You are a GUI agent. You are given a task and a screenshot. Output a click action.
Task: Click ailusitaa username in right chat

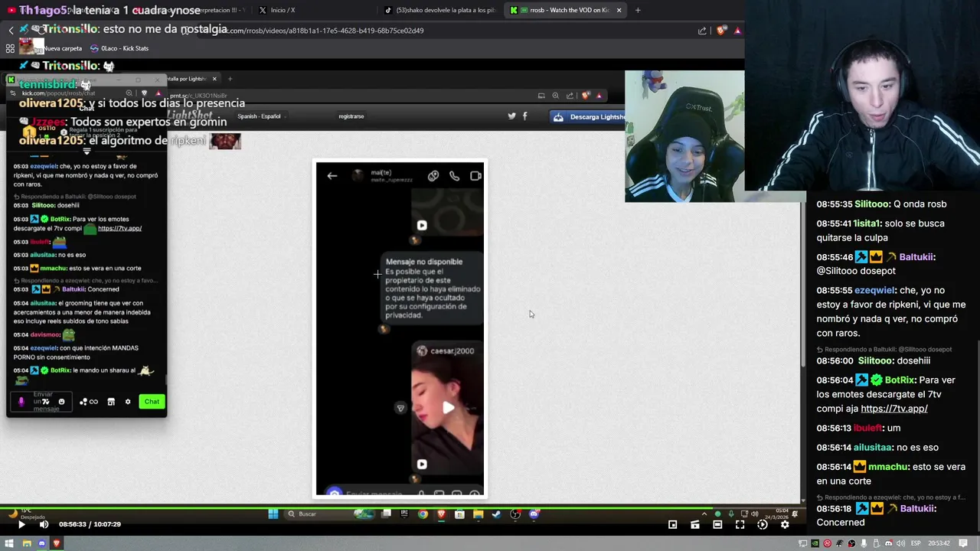click(x=874, y=448)
